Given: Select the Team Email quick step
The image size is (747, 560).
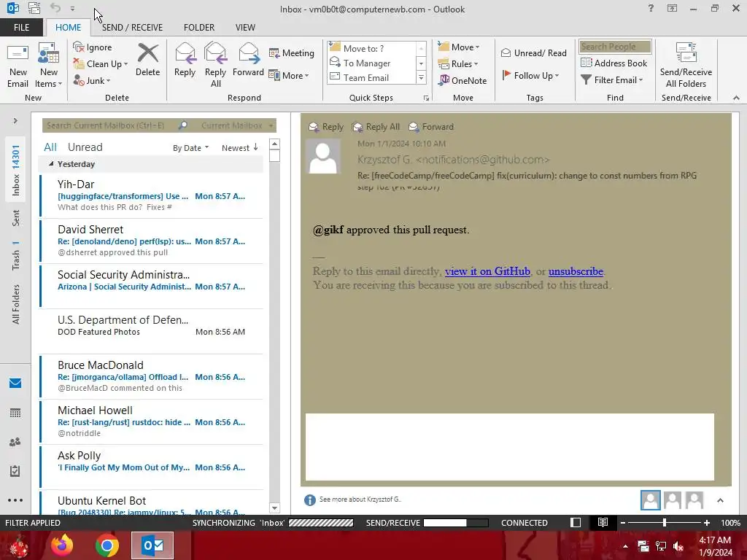Looking at the screenshot, I should point(372,77).
